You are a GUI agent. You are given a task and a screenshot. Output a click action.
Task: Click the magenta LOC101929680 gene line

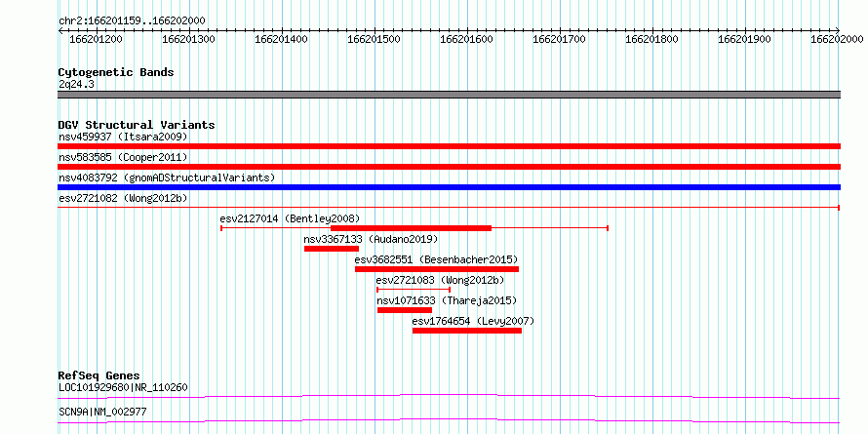pyautogui.click(x=449, y=396)
